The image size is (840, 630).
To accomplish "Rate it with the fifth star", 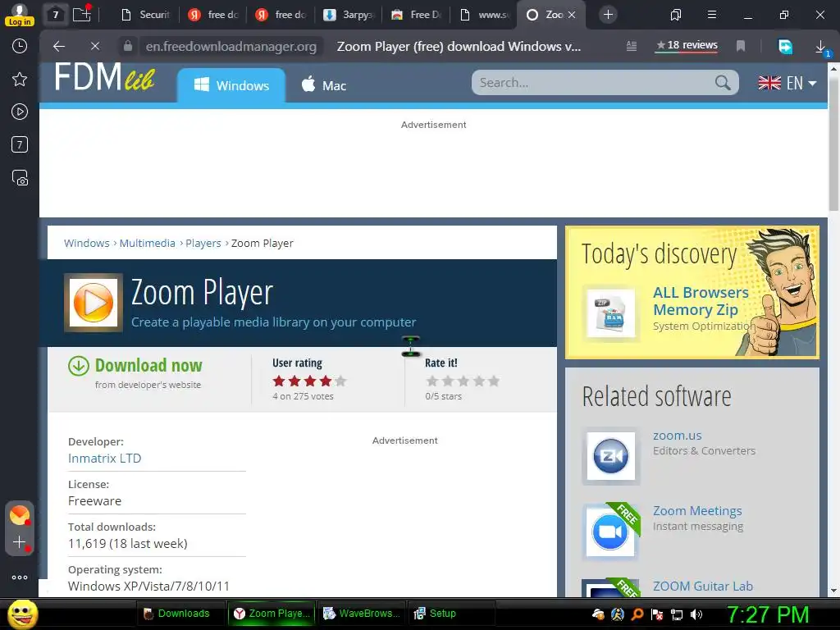I will click(x=494, y=381).
